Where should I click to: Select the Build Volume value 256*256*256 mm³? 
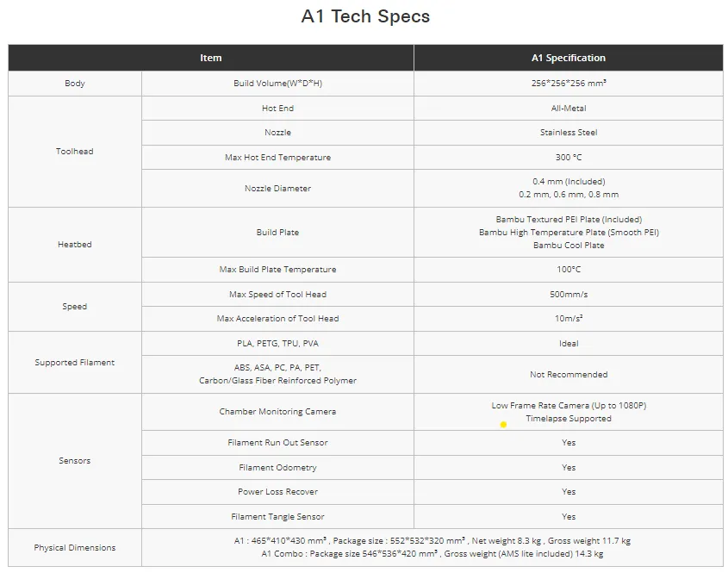pyautogui.click(x=569, y=84)
